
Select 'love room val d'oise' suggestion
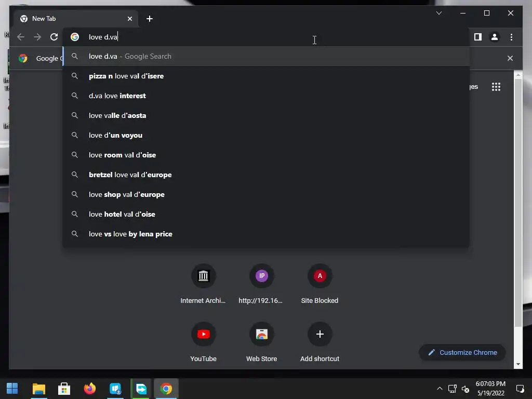267,155
